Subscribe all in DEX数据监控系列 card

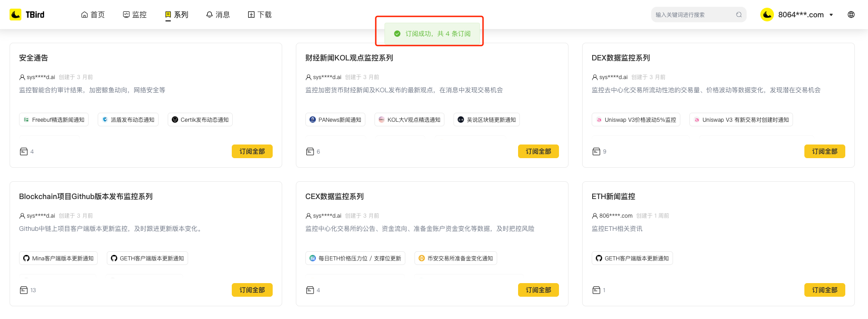tap(824, 151)
